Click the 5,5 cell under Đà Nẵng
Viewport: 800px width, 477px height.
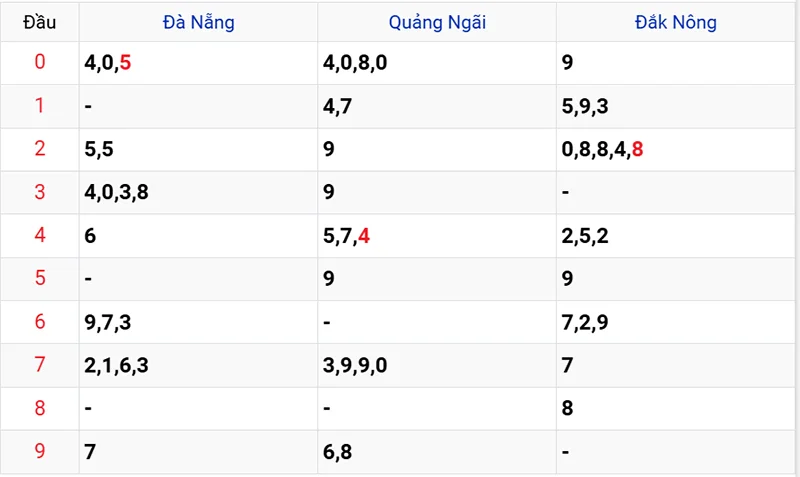pos(100,149)
